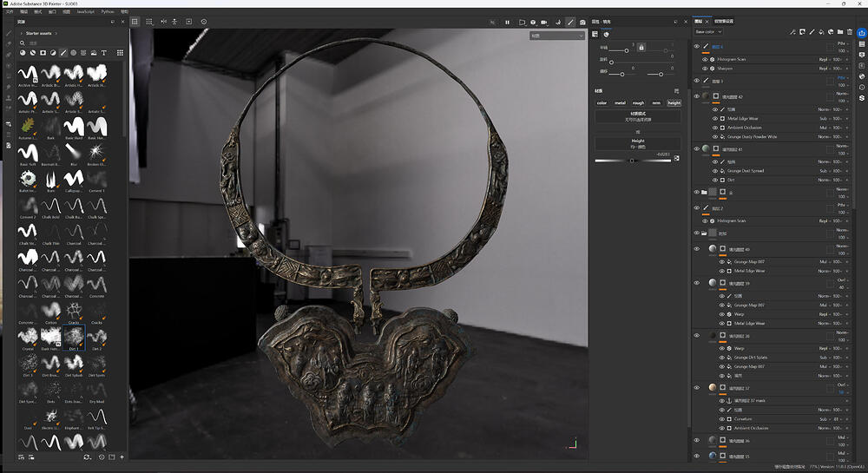The height and width of the screenshot is (473, 868).
Task: Hide the Sharpen filter effect
Action: coord(705,68)
